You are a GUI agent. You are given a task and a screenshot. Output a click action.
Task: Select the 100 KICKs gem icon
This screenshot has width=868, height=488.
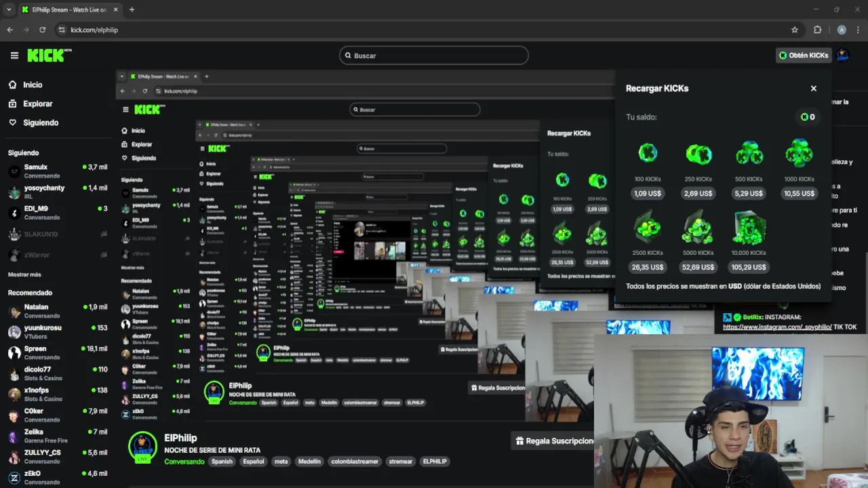pos(648,152)
